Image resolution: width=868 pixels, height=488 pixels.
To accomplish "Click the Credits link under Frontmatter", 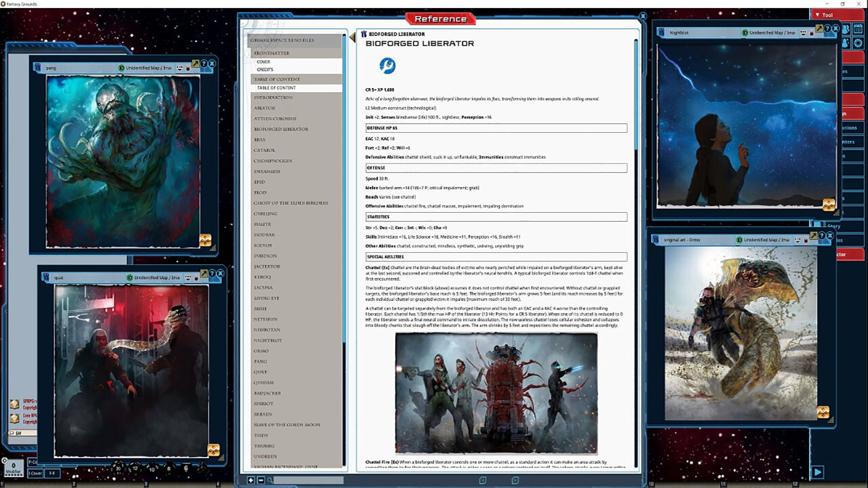I will coord(265,70).
